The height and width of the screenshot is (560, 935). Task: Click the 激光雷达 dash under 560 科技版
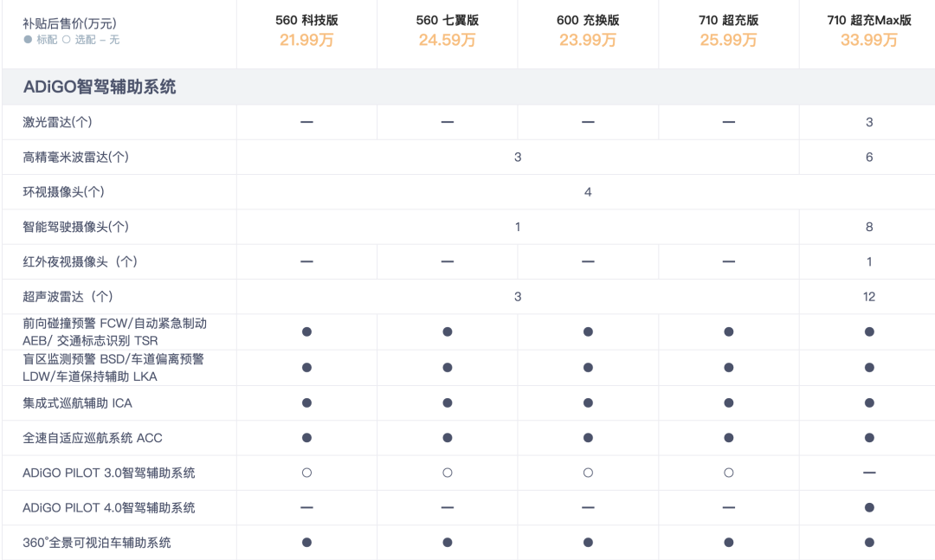[x=306, y=122]
